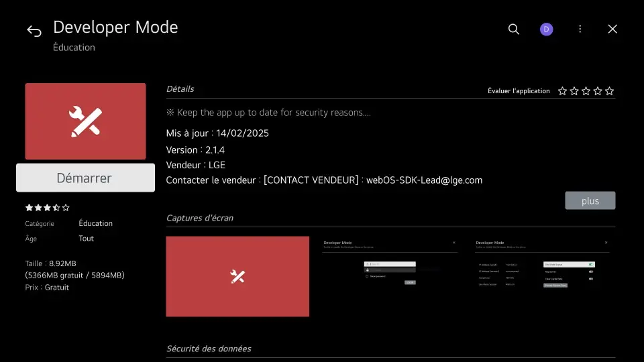Click the Version : 2.1.4 line
This screenshot has height=362, width=644.
(195, 149)
